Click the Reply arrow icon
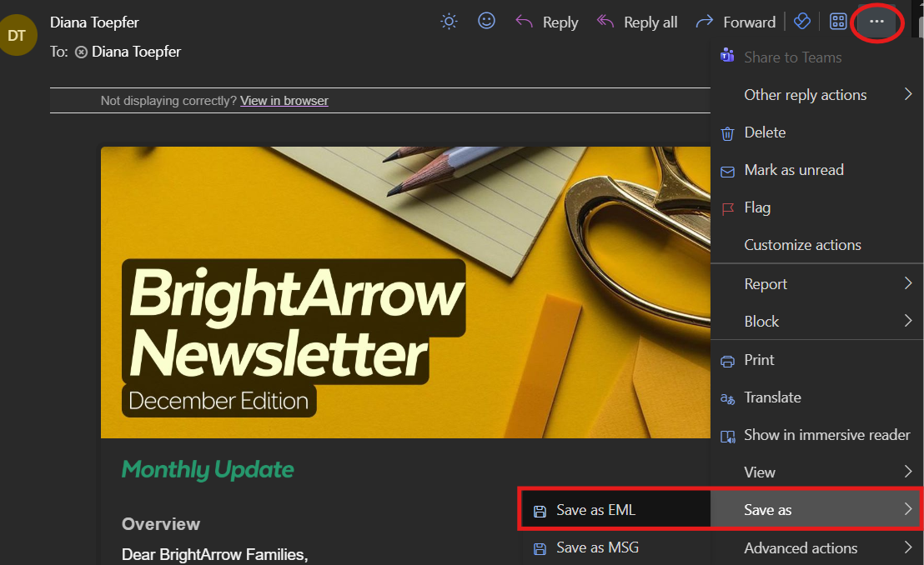 [524, 22]
